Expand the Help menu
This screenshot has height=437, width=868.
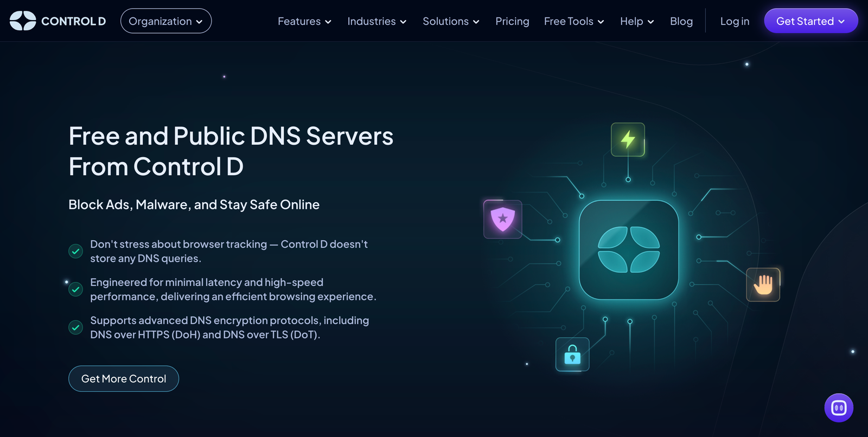(637, 21)
